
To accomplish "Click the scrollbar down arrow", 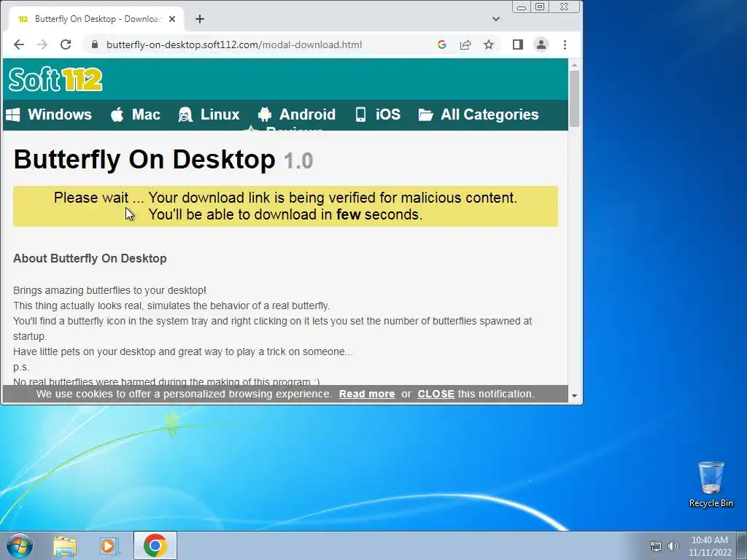I will tap(574, 396).
